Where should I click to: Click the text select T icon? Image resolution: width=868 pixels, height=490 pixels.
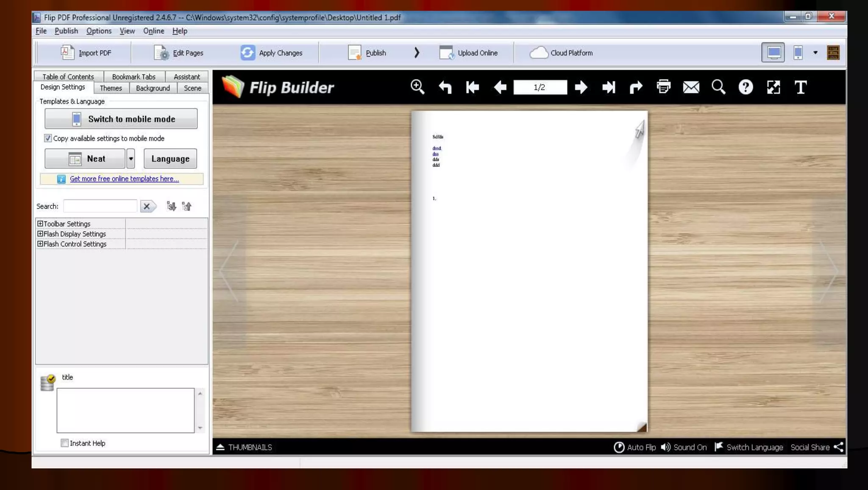coord(801,87)
